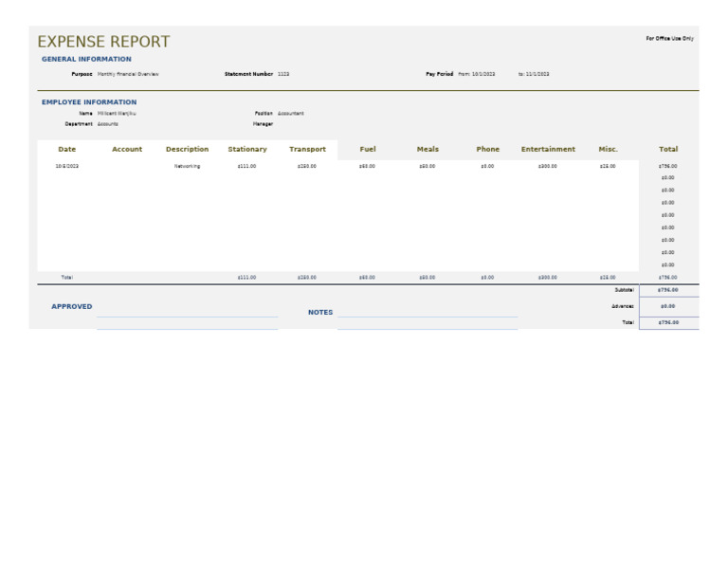
Task: Select Stationary $111.00 in the totals row
Action: coord(247,277)
